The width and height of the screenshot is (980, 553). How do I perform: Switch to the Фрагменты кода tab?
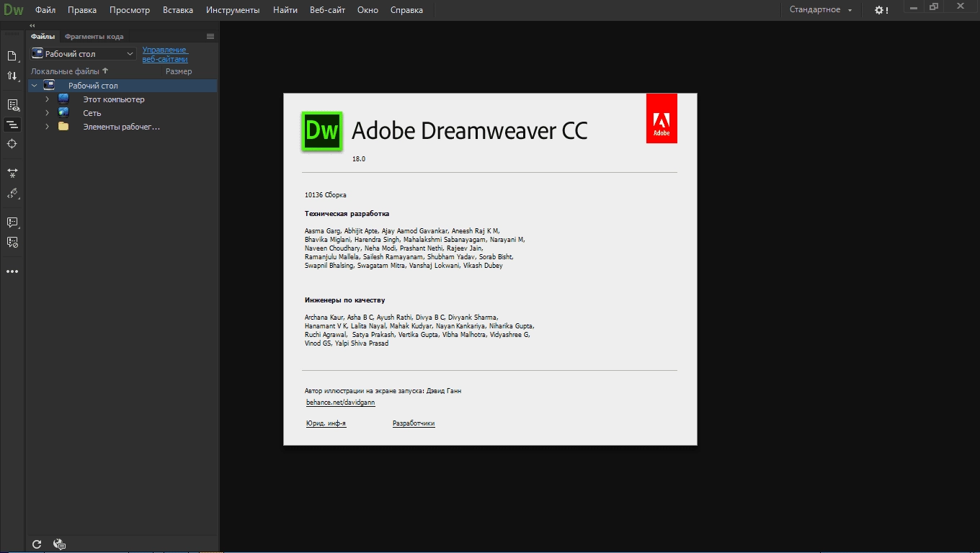[x=94, y=36]
